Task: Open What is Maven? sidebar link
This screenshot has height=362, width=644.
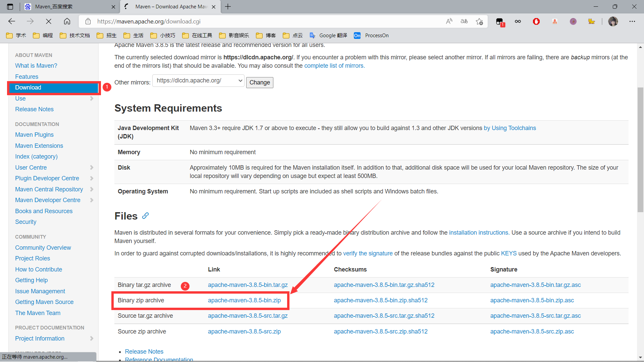Action: [x=36, y=66]
